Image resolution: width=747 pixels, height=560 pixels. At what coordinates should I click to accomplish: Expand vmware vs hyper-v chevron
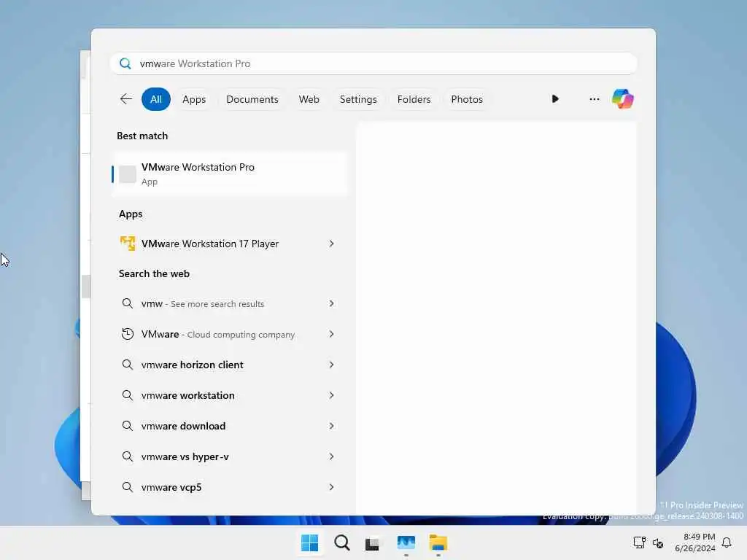click(x=332, y=456)
